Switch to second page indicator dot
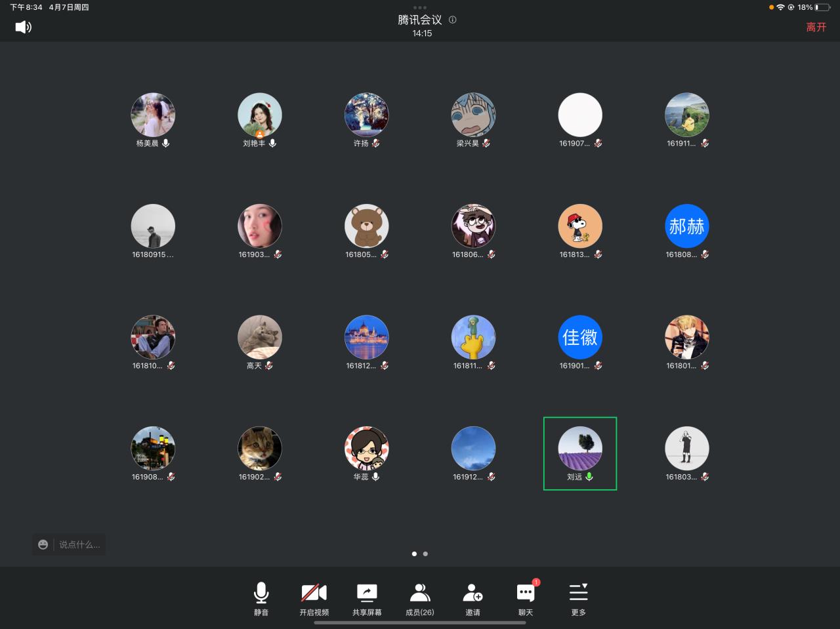 425,554
